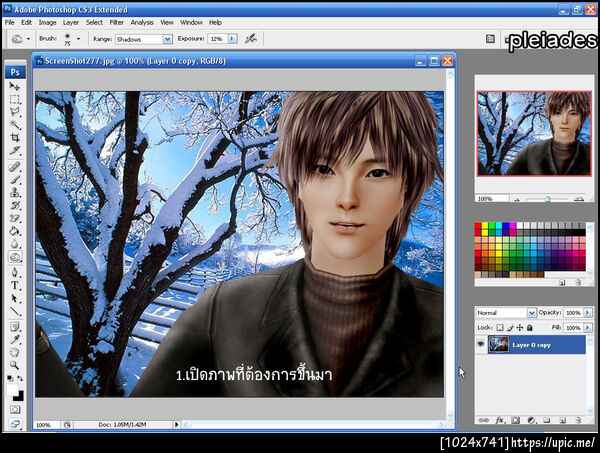This screenshot has height=453, width=600.
Task: Select the Burn tool in toolbox
Action: tap(15, 257)
